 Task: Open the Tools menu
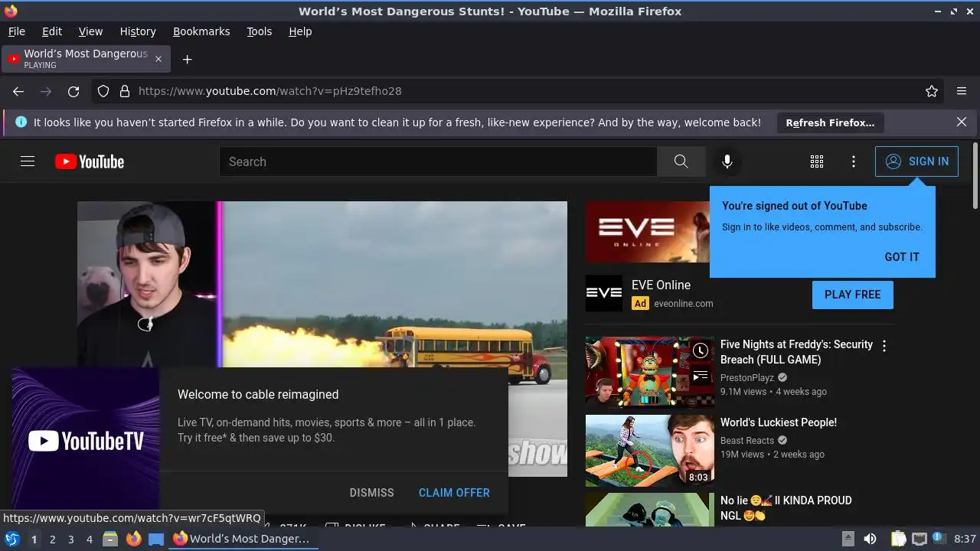[x=259, y=31]
